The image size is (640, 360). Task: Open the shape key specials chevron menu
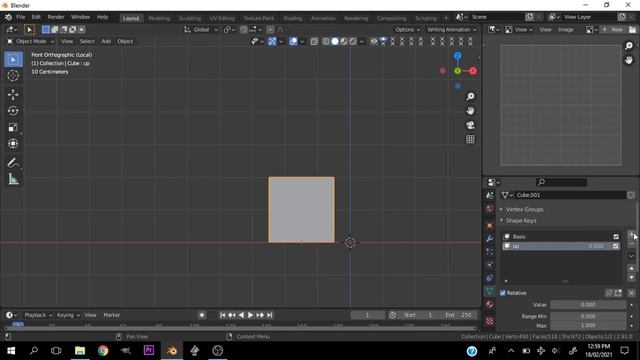coord(631,256)
